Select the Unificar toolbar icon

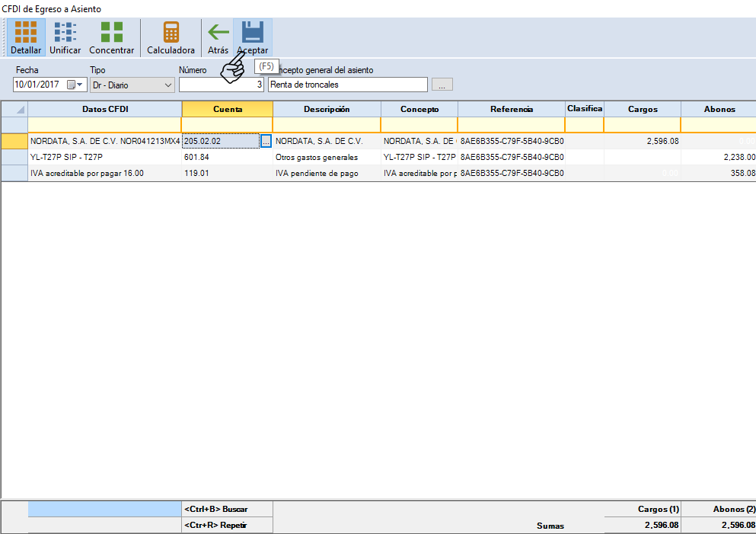pyautogui.click(x=65, y=37)
